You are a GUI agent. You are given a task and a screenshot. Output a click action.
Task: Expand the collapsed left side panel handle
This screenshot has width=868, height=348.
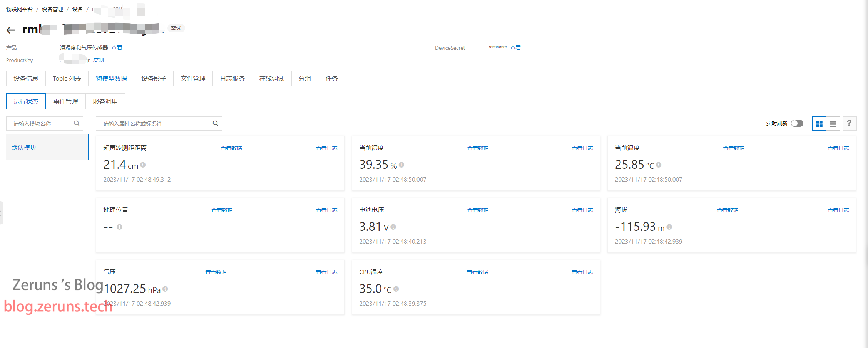point(2,212)
